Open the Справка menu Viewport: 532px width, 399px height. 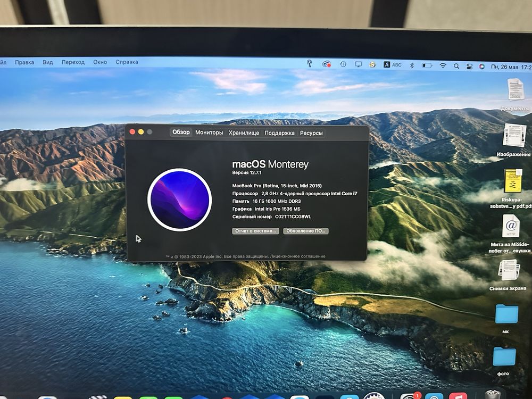[127, 62]
